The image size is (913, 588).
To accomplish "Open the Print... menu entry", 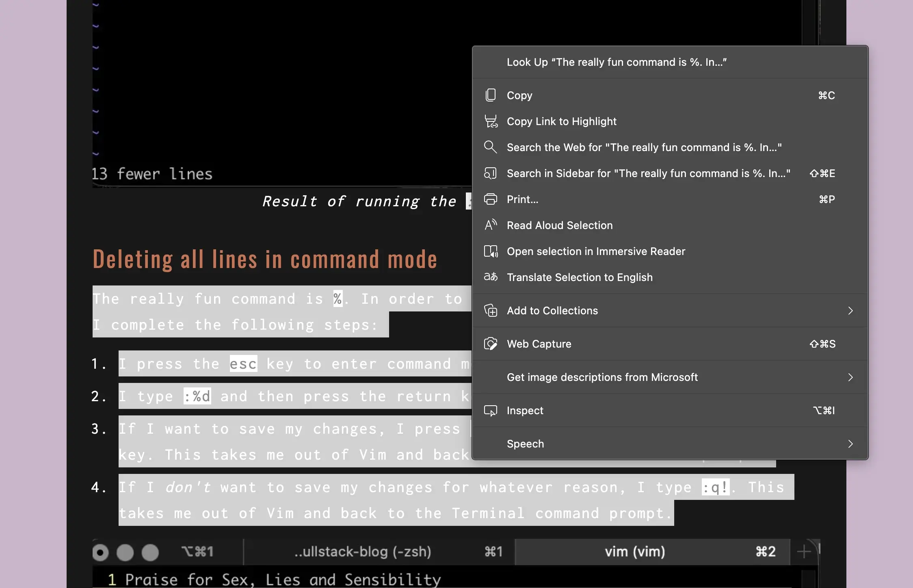I will (x=670, y=199).
